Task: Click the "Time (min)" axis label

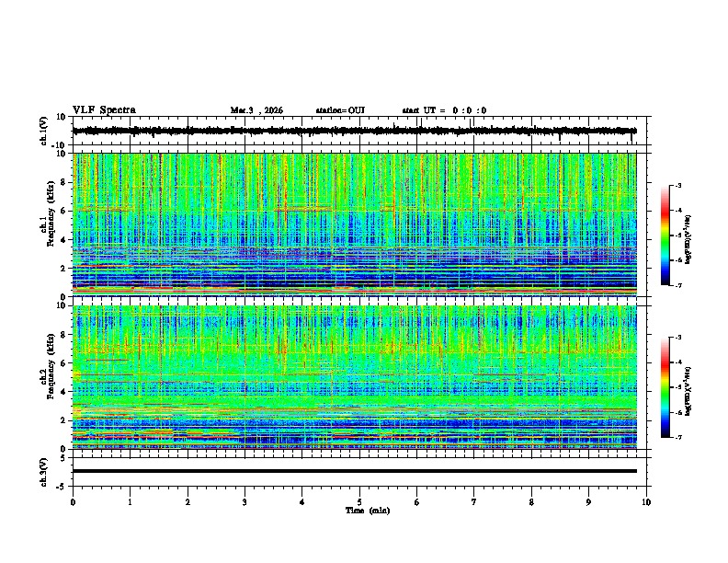Action: pos(368,511)
